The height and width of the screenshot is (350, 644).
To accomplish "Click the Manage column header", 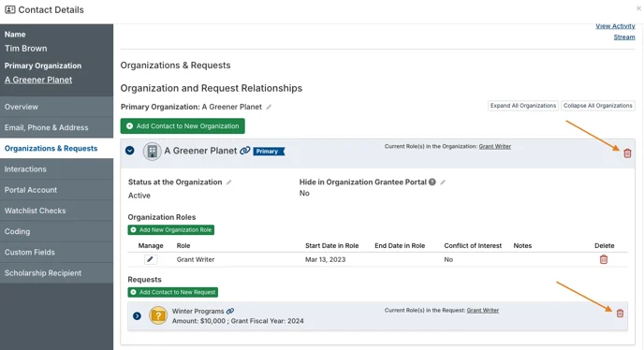I will point(151,246).
